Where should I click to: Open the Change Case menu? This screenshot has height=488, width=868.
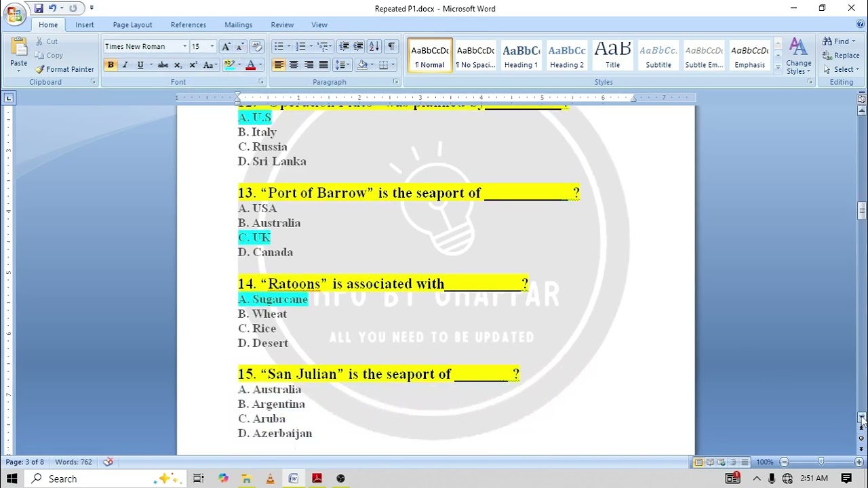click(210, 65)
